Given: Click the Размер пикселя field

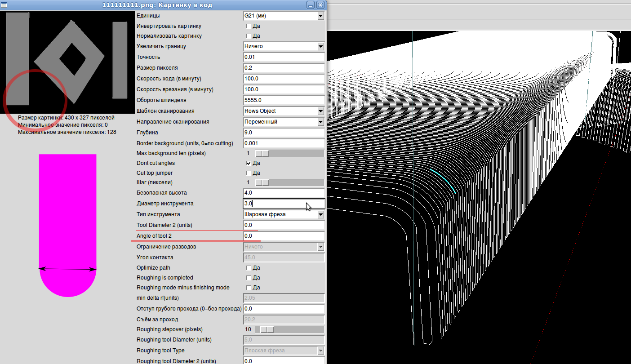Looking at the screenshot, I should point(284,68).
